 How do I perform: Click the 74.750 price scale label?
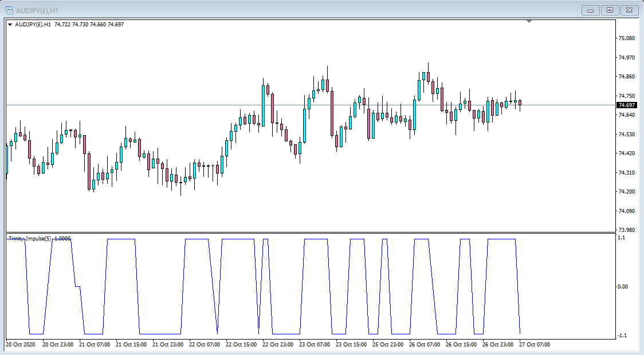pos(626,96)
